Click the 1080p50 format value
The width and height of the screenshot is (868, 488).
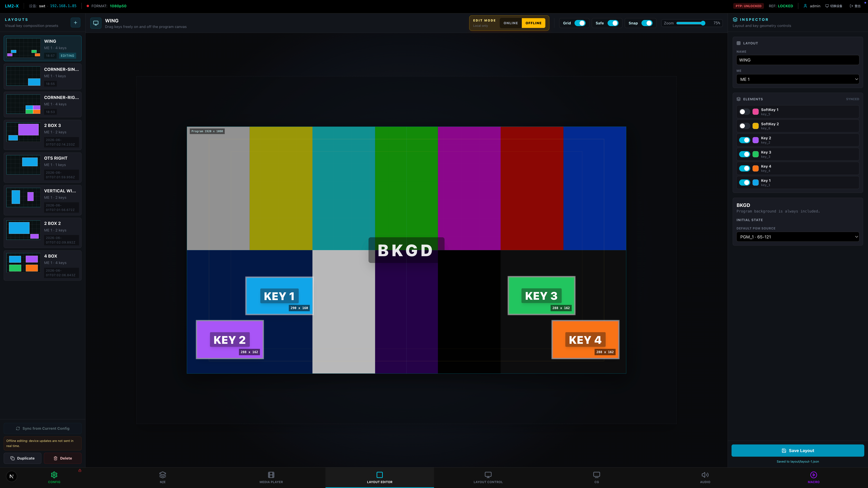118,6
